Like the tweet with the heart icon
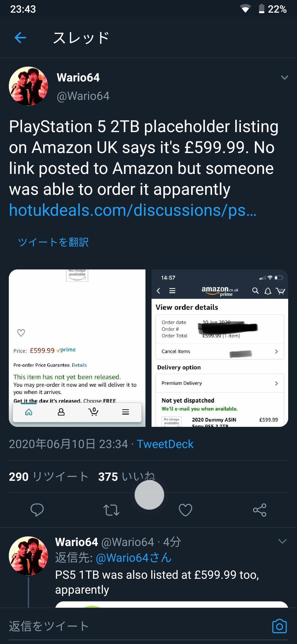Viewport: 297px width, 644px height. (186, 510)
